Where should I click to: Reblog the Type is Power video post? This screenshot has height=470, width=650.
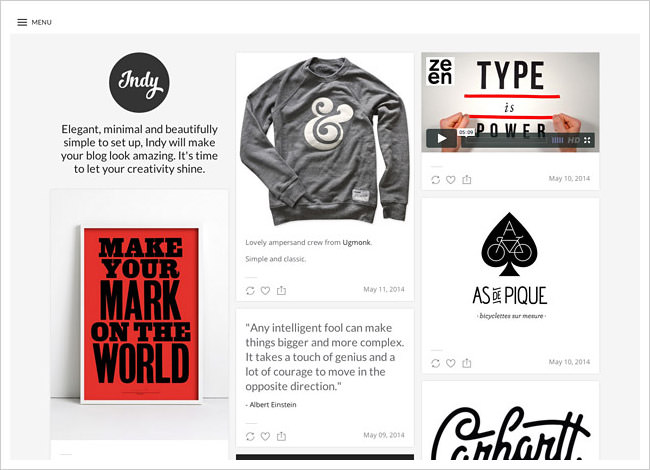tap(435, 180)
